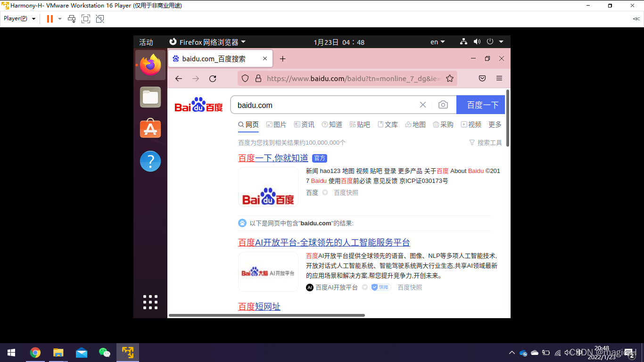Reload the current page
The height and width of the screenshot is (362, 644).
tap(213, 79)
